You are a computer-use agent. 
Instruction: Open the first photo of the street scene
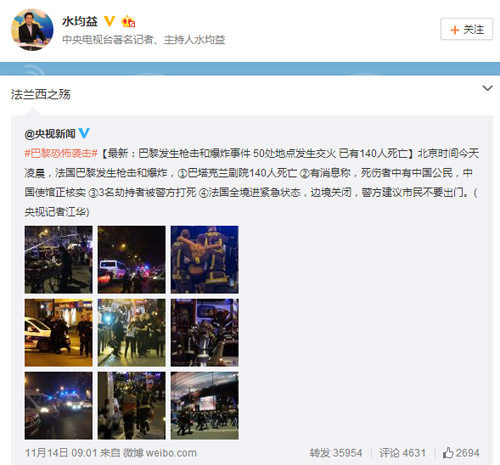tap(58, 259)
